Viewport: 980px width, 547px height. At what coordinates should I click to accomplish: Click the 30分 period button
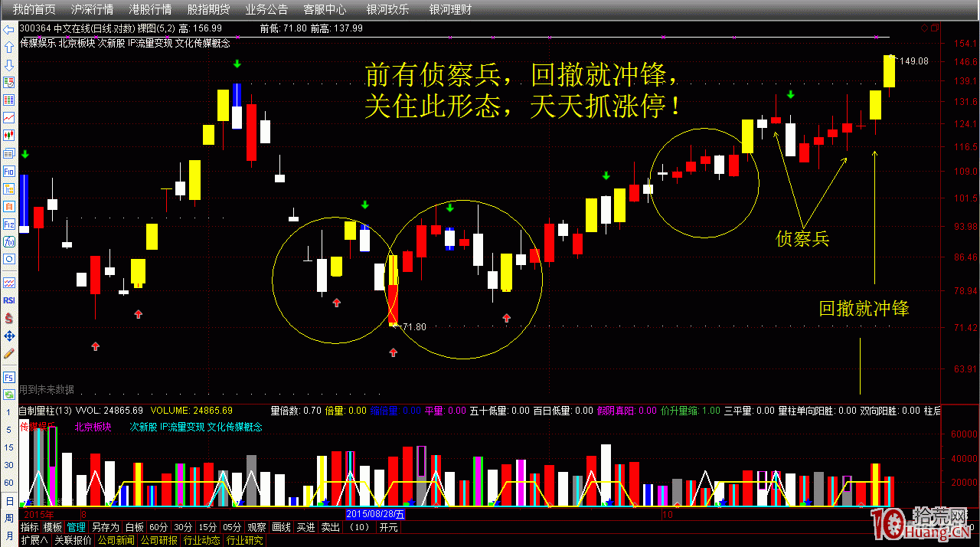(183, 527)
